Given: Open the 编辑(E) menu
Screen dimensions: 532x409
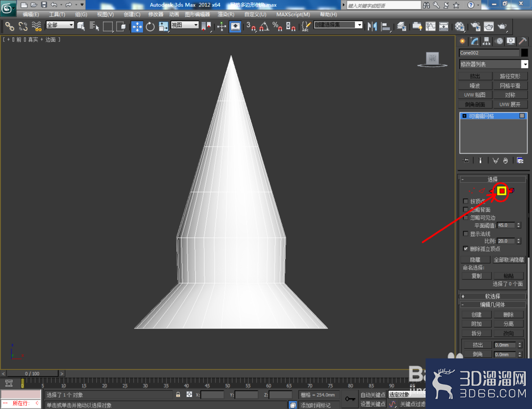Looking at the screenshot, I should point(30,14).
